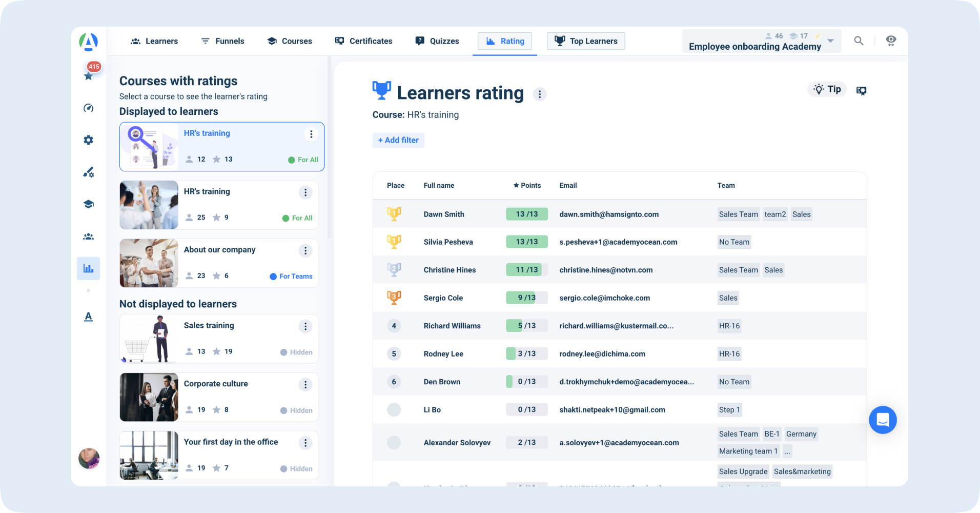Click Hidden status on Your first day in the office
The width and height of the screenshot is (980, 513).
point(296,469)
